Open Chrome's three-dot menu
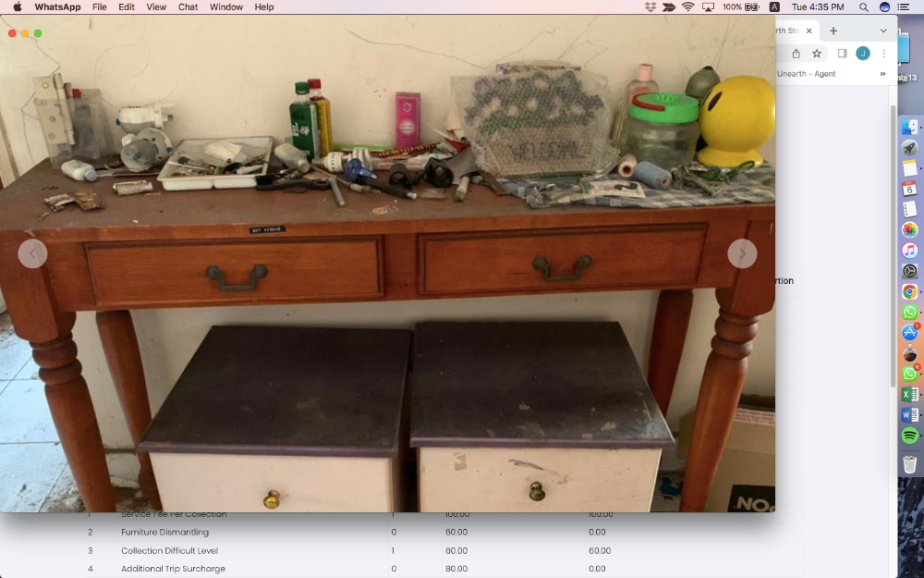This screenshot has height=578, width=924. (884, 54)
